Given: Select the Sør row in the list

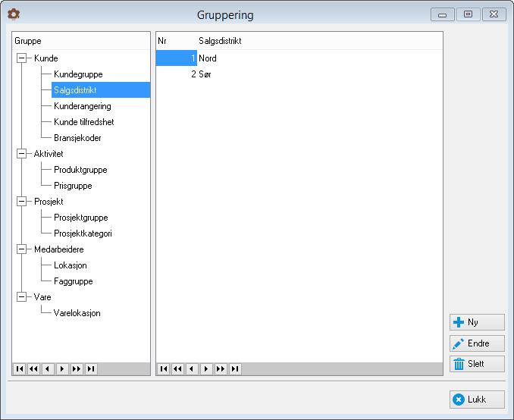Looking at the screenshot, I should [x=299, y=74].
